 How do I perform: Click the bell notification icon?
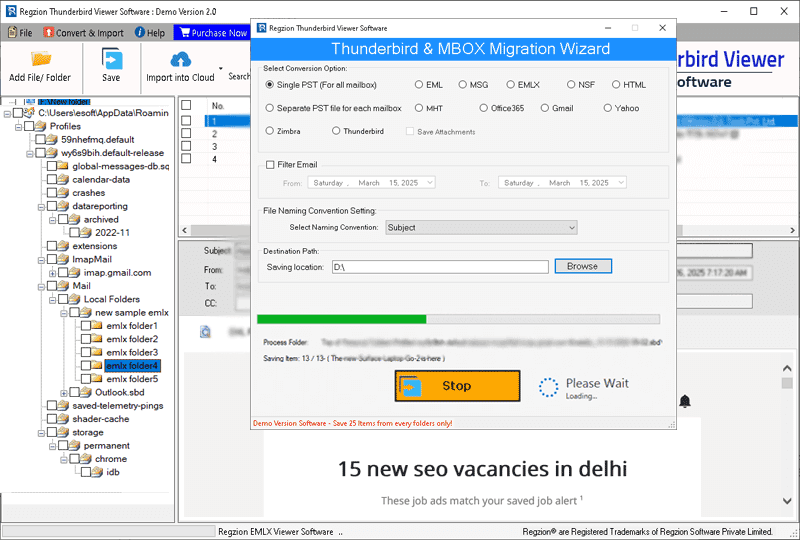pyautogui.click(x=685, y=401)
